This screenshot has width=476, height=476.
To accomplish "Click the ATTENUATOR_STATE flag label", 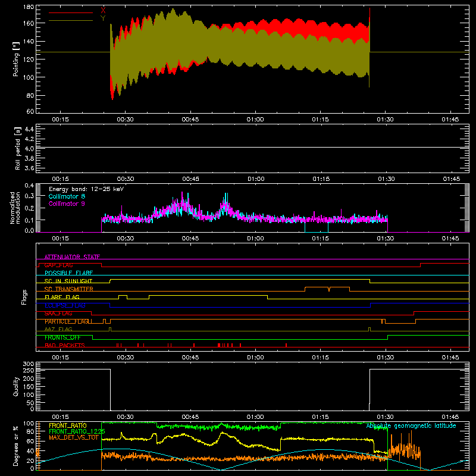I will click(72, 257).
